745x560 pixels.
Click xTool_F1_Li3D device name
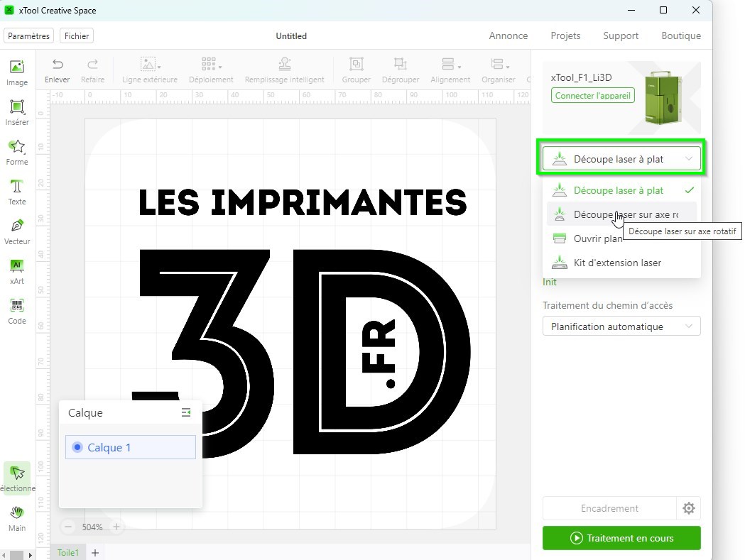(581, 77)
